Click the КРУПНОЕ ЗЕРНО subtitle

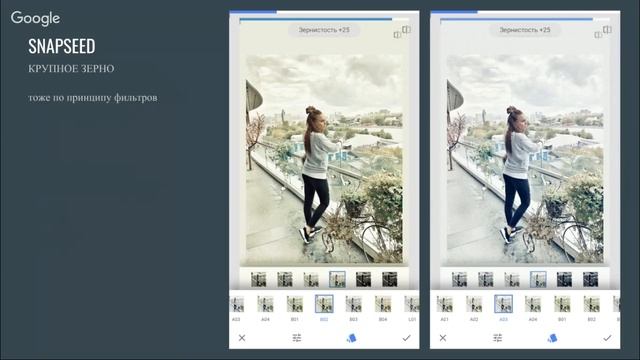(x=71, y=69)
